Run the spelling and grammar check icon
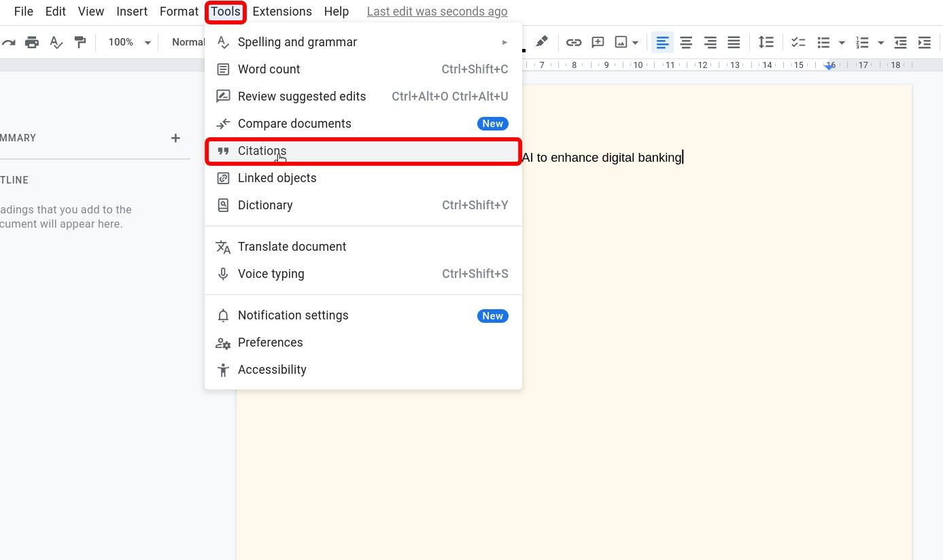 point(55,41)
